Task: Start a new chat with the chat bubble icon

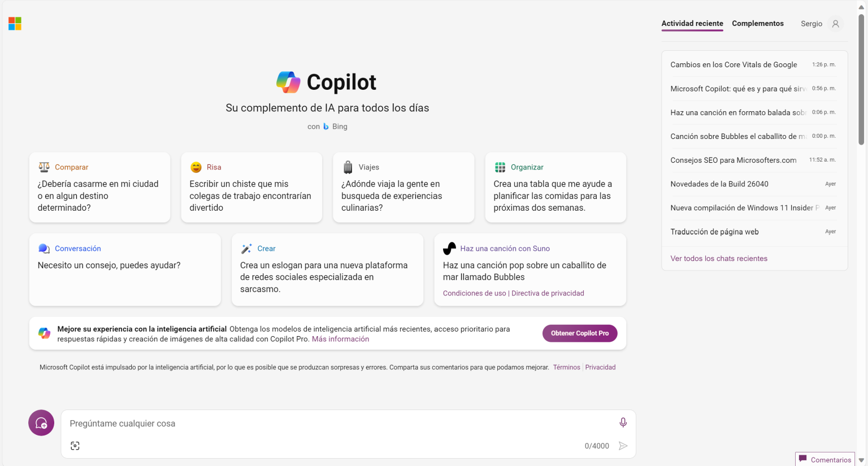Action: 41,423
